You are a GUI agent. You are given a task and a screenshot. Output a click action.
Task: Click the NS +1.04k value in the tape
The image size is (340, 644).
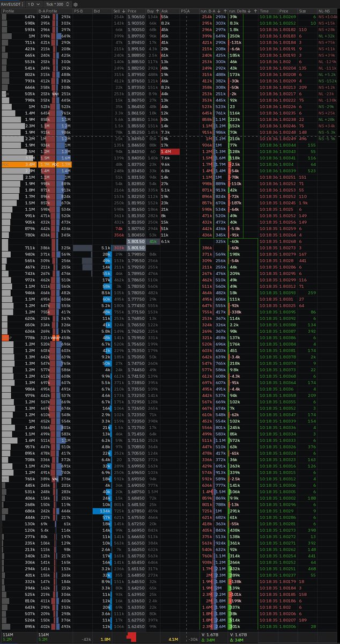(x=328, y=17)
